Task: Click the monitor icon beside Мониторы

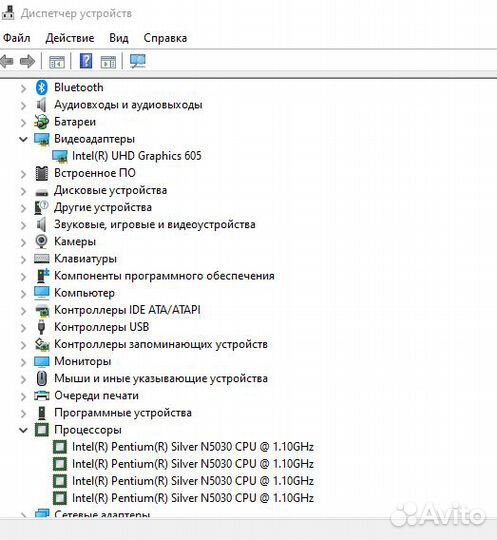Action: (42, 362)
